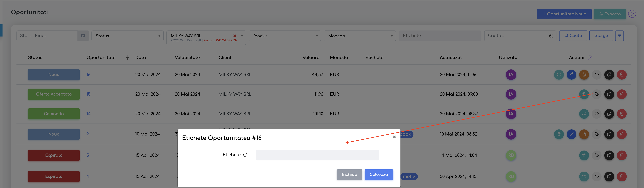644x188 pixels.
Task: Click the filter icon next to Sterge
Action: pos(619,36)
